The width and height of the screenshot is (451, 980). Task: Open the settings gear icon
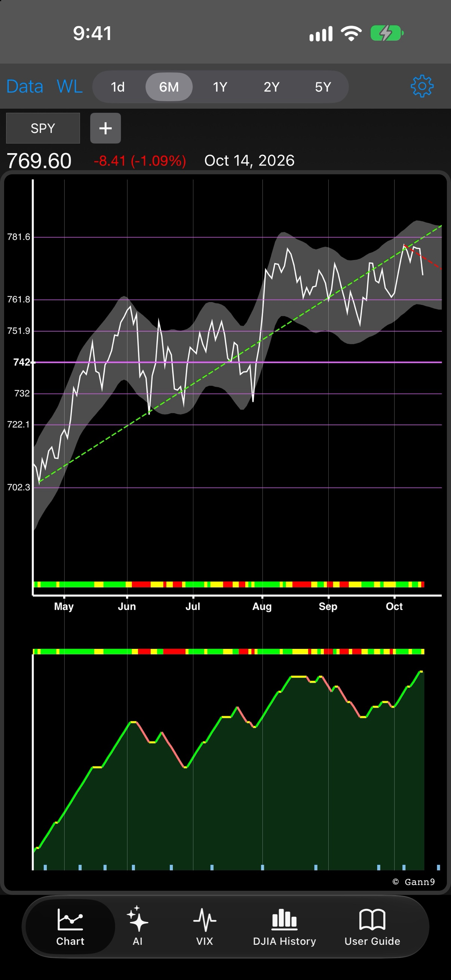422,87
